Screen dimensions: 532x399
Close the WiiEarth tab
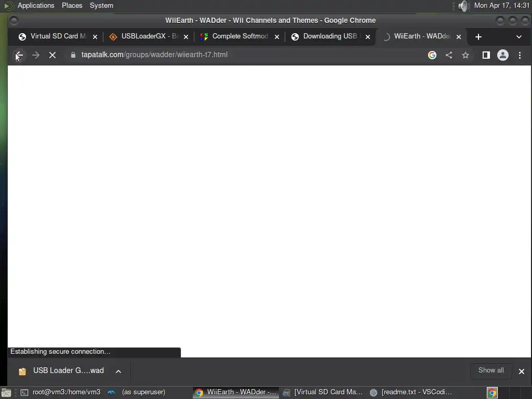[x=459, y=37]
